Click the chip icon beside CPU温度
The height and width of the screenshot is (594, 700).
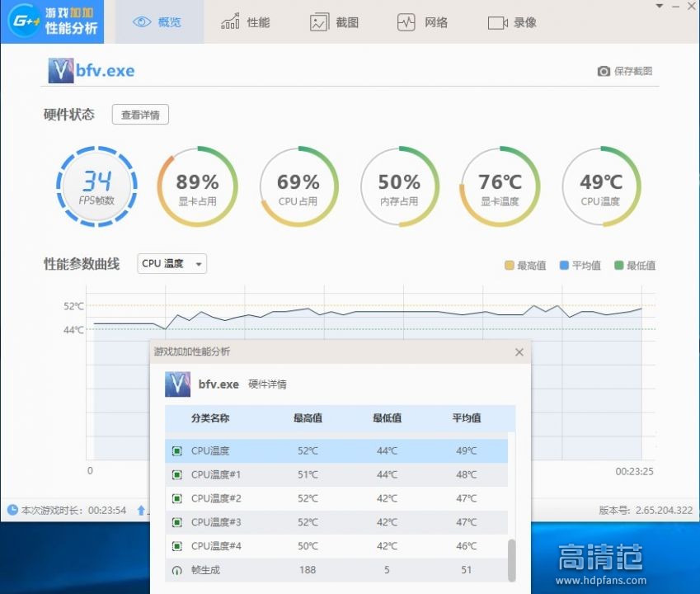176,451
